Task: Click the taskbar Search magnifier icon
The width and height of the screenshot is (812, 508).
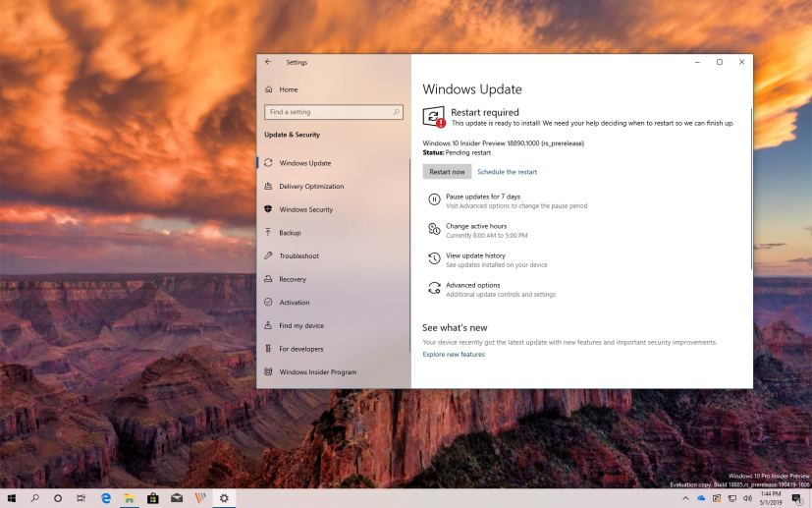Action: tap(34, 498)
